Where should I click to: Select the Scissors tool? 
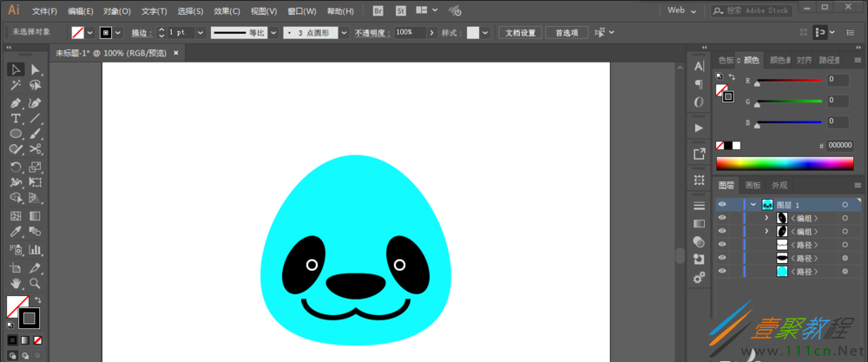[35, 149]
